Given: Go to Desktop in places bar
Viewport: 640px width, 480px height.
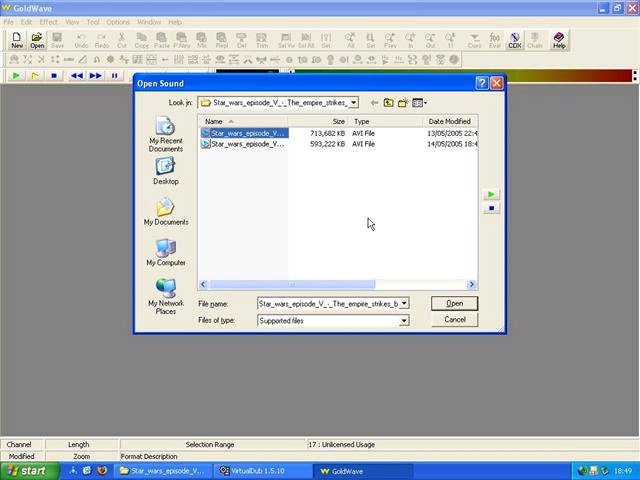Looking at the screenshot, I should click(x=166, y=171).
